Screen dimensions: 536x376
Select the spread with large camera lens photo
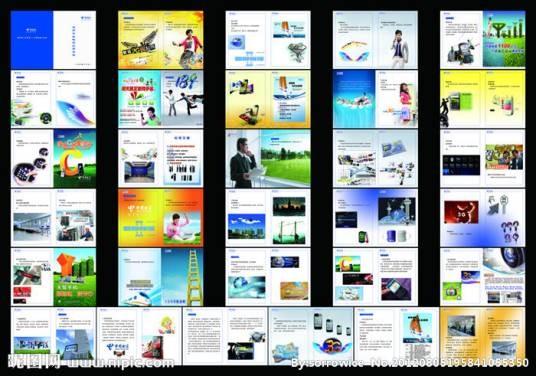click(x=483, y=277)
